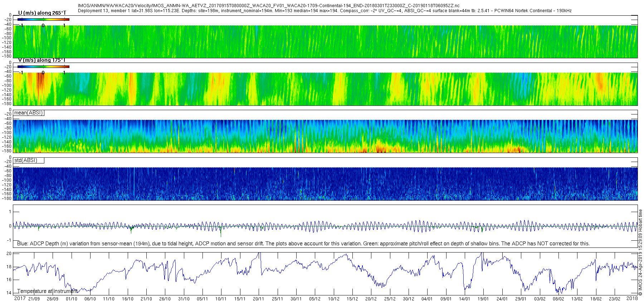
Task: Click the Temperature at instrument label
Action: [x=47, y=291]
